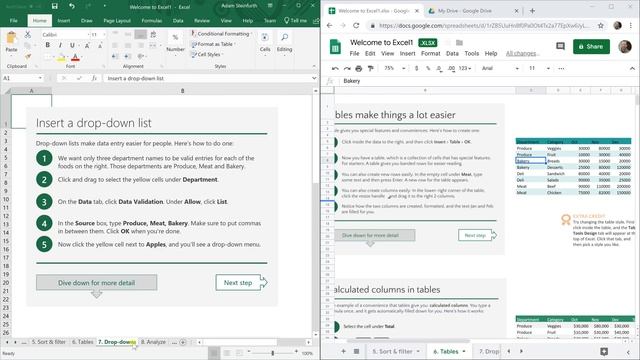Open the Draw ribbon tab in Excel
The height and width of the screenshot is (360, 640).
click(x=87, y=20)
